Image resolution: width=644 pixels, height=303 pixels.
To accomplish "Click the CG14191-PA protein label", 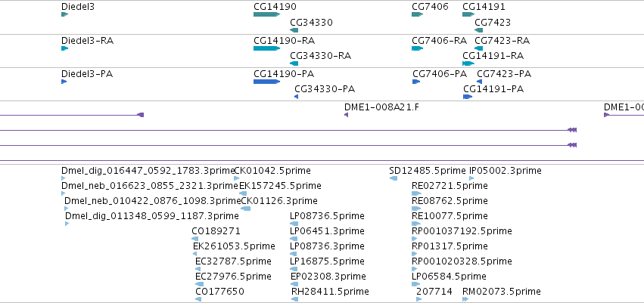I will click(493, 89).
